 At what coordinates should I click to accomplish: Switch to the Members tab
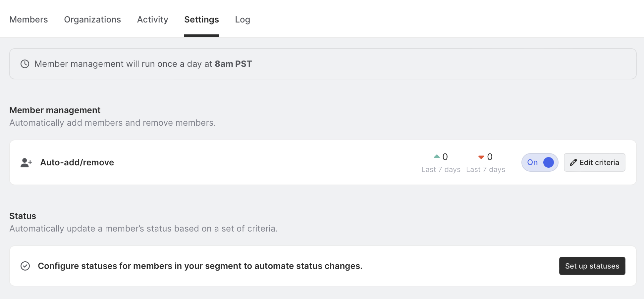[28, 20]
